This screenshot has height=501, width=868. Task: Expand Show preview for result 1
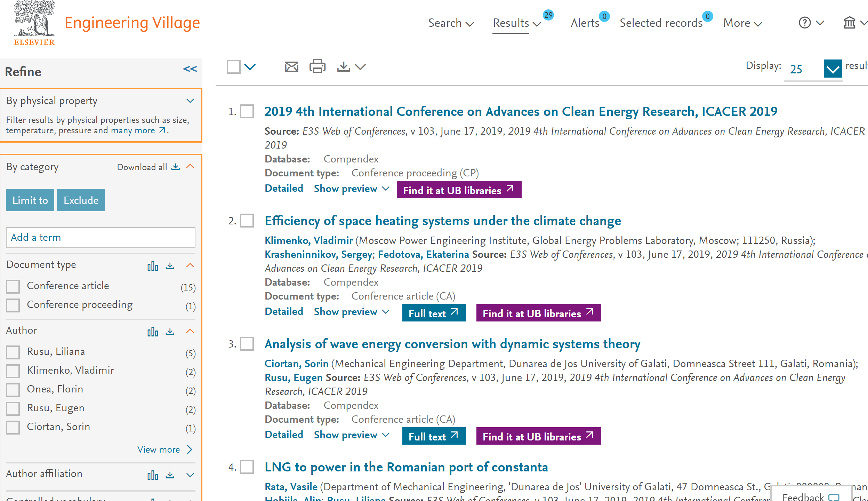[352, 189]
